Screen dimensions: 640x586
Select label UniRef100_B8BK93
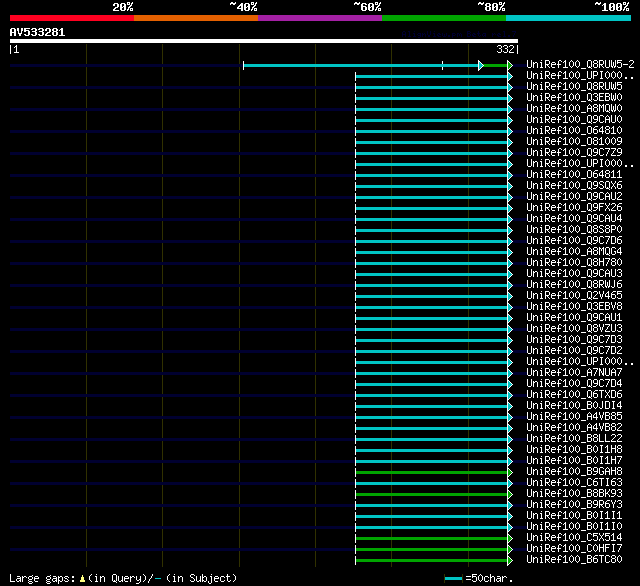click(x=574, y=494)
